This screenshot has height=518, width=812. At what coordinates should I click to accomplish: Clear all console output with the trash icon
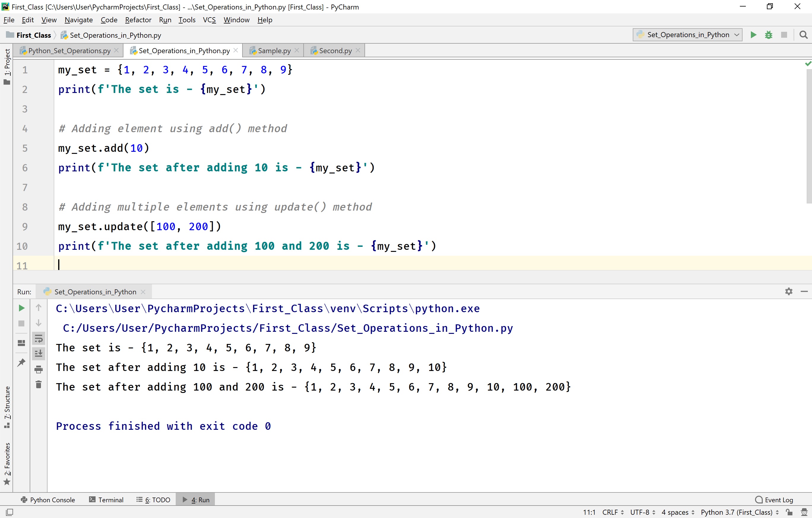[39, 384]
